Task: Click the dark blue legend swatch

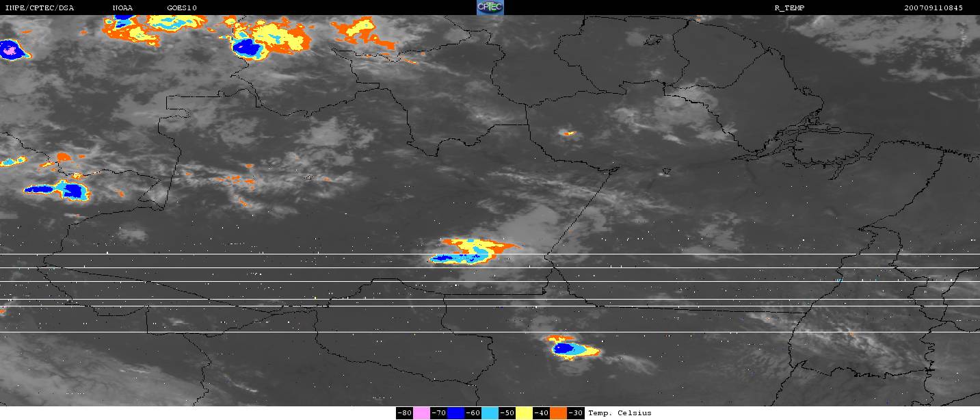Action: point(455,413)
